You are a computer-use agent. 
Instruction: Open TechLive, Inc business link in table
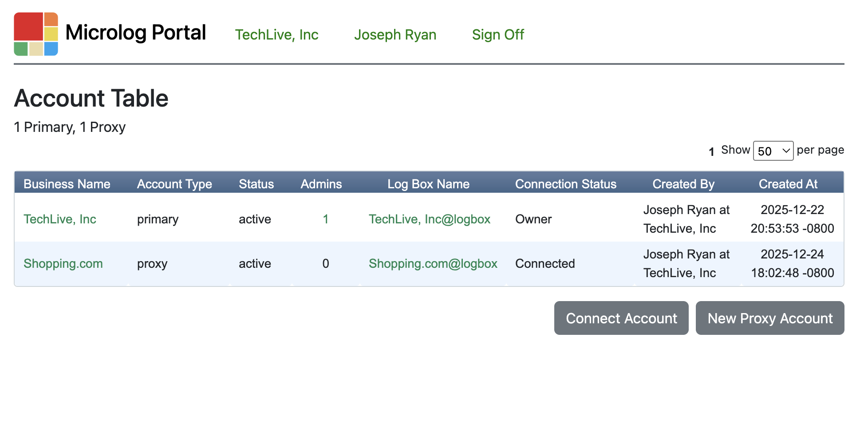pyautogui.click(x=60, y=219)
